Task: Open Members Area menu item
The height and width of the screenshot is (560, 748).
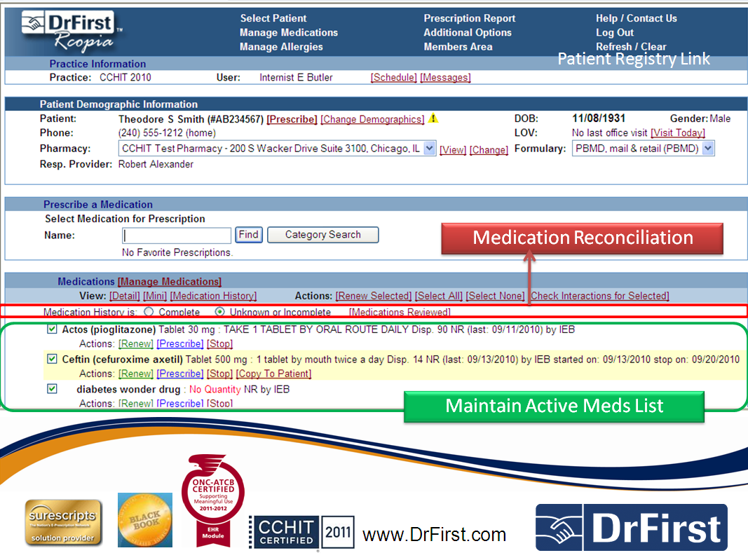Action: [458, 47]
